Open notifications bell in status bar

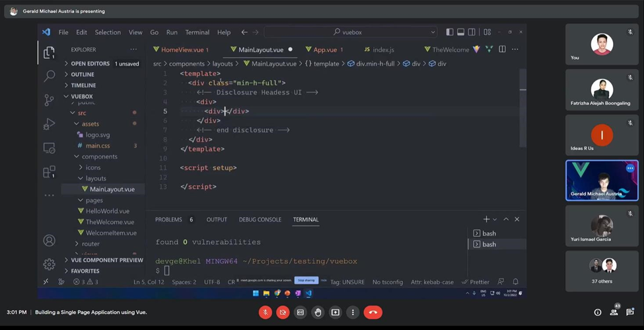(x=515, y=282)
